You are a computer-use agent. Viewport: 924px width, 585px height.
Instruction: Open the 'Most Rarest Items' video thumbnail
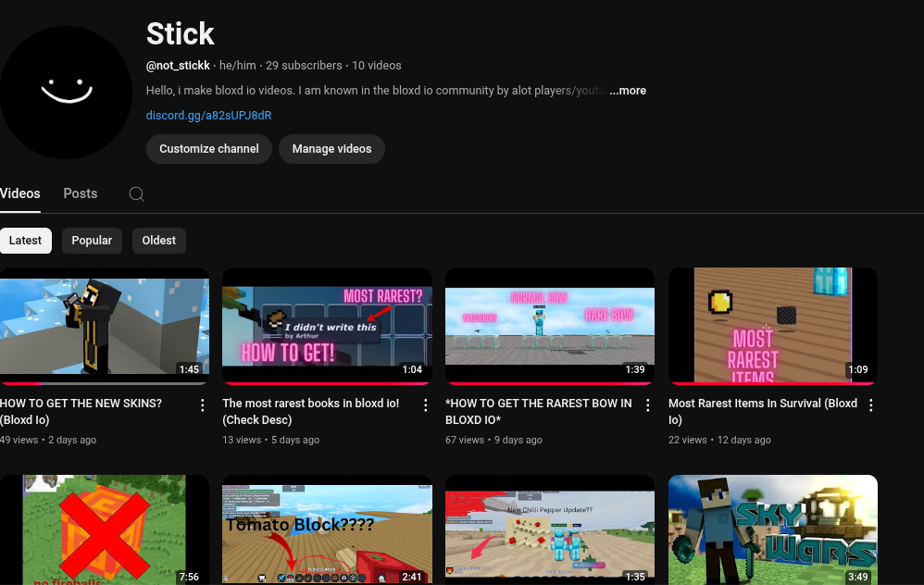(772, 325)
